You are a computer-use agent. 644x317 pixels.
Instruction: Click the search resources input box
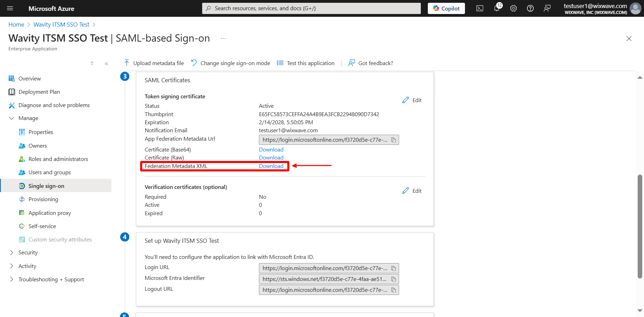coord(311,8)
